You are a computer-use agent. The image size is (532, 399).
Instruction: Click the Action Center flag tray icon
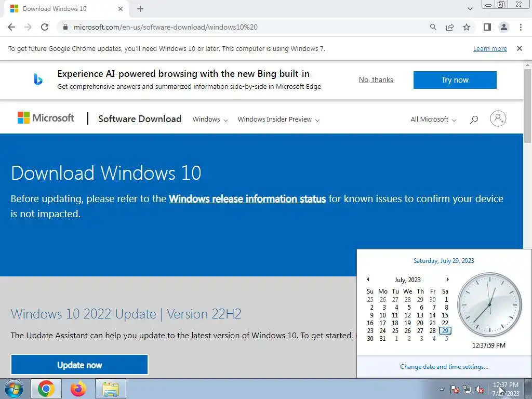tap(455, 389)
